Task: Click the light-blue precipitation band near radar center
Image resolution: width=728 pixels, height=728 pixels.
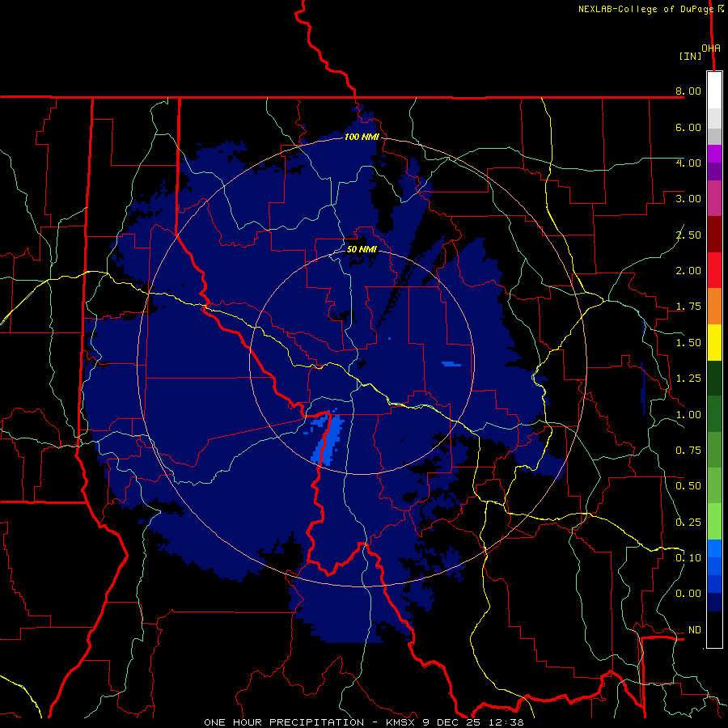Action: tap(328, 438)
